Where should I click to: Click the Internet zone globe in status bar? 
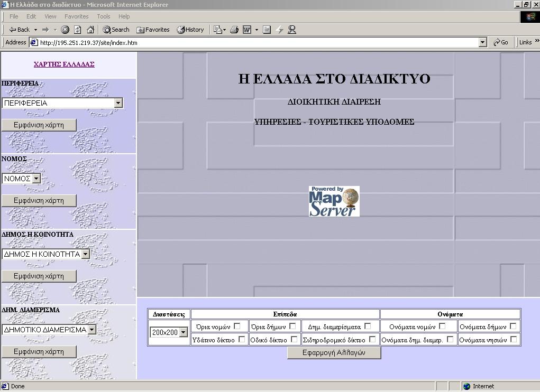466,387
